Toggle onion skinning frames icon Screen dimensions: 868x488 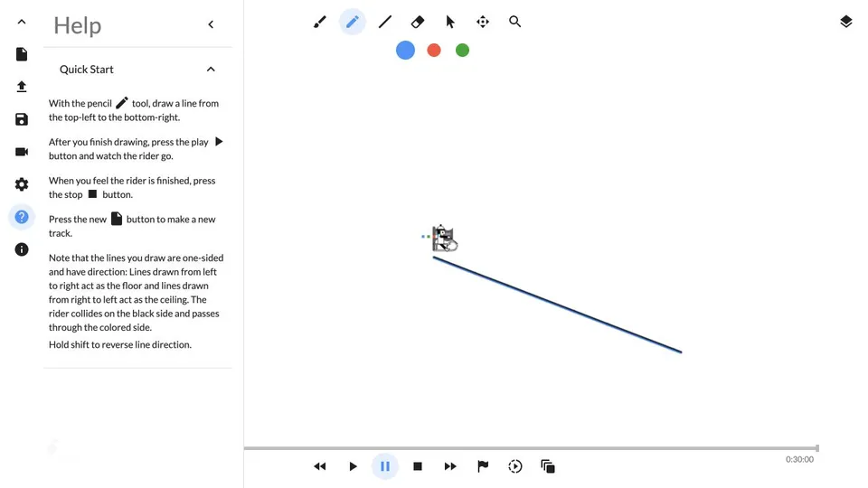(x=548, y=466)
